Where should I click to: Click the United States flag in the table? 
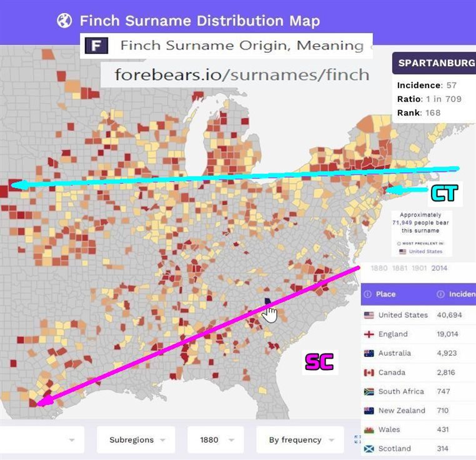coord(369,315)
